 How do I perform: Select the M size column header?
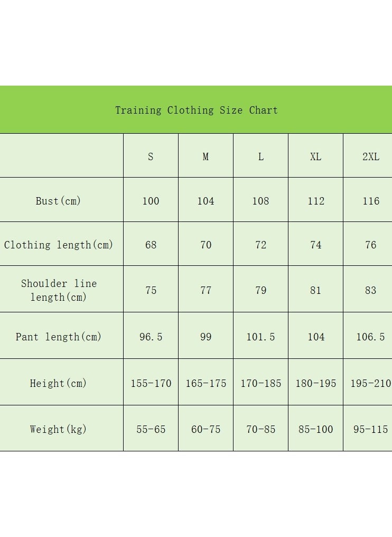(206, 155)
